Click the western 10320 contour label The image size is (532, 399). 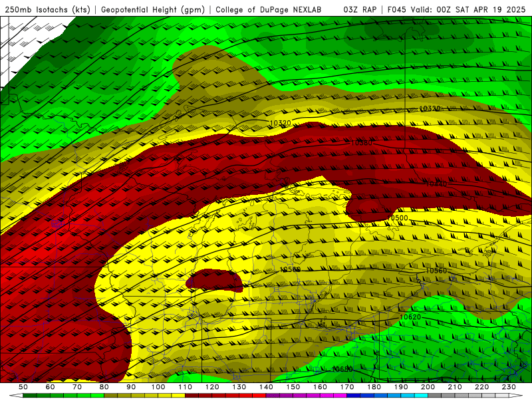pos(280,123)
